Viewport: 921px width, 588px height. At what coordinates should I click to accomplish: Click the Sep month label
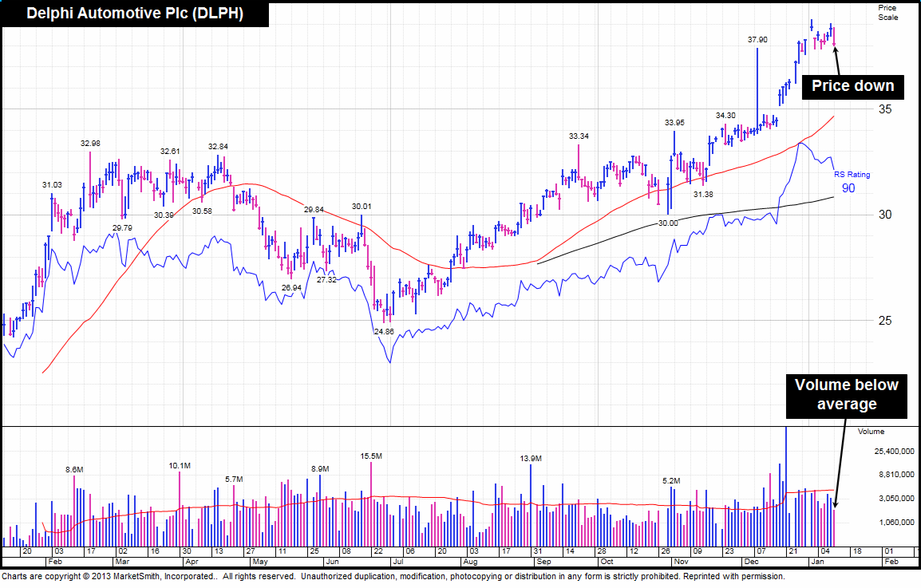(x=544, y=562)
